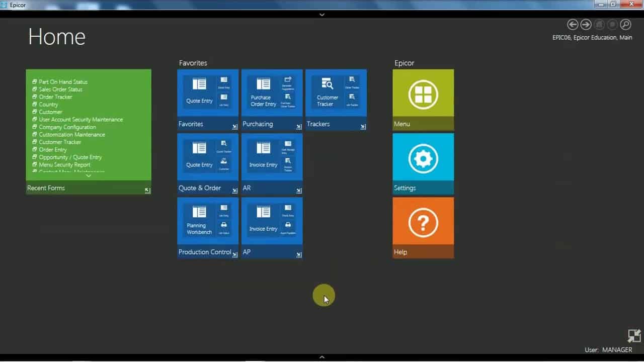The width and height of the screenshot is (644, 362).
Task: Open the Quote Entry tile under Favorites
Action: tap(199, 92)
